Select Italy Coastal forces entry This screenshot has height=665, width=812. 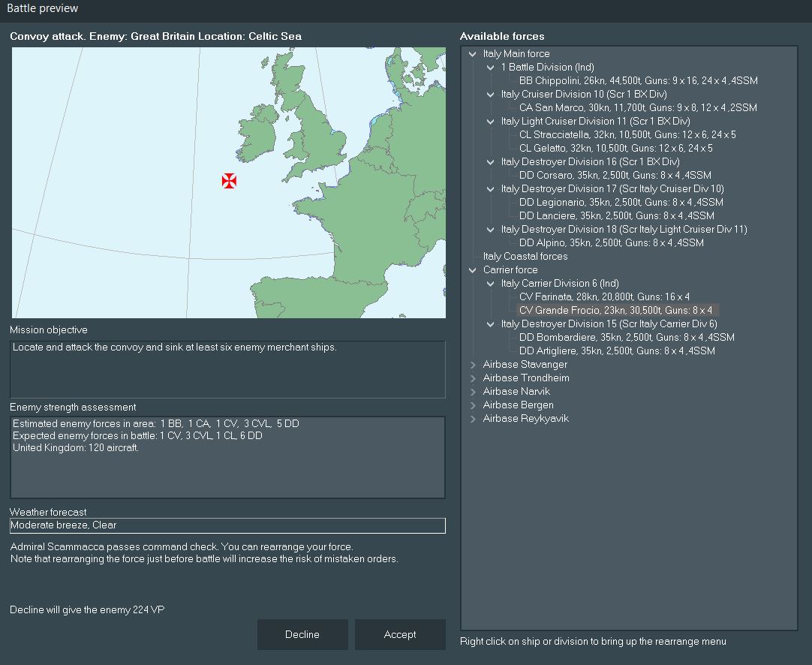coord(525,257)
